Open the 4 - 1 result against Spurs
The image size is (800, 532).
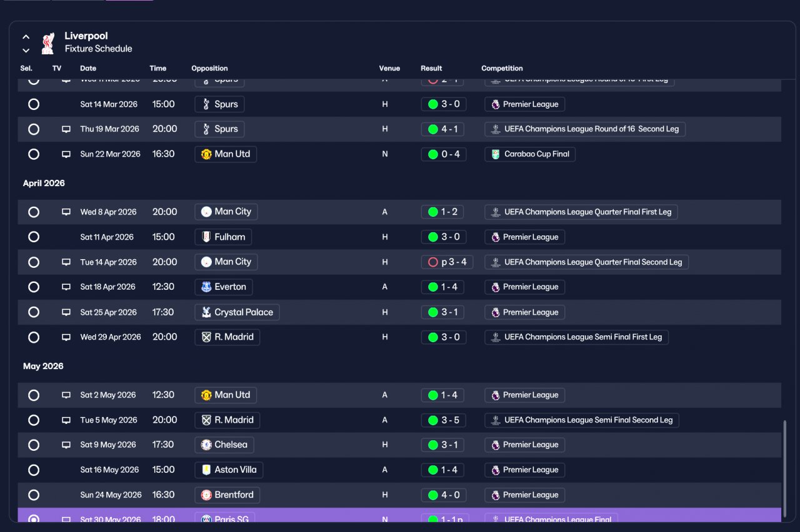[443, 129]
